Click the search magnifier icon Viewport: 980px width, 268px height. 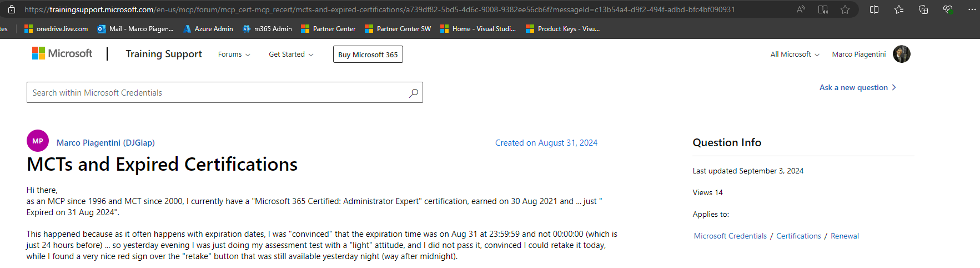(413, 93)
